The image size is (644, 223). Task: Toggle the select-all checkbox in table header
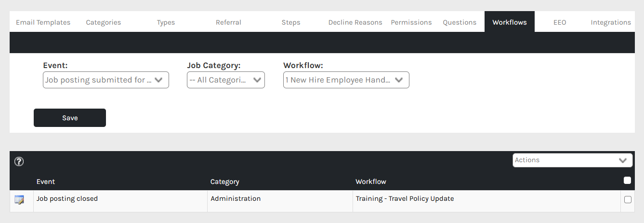coord(627,181)
